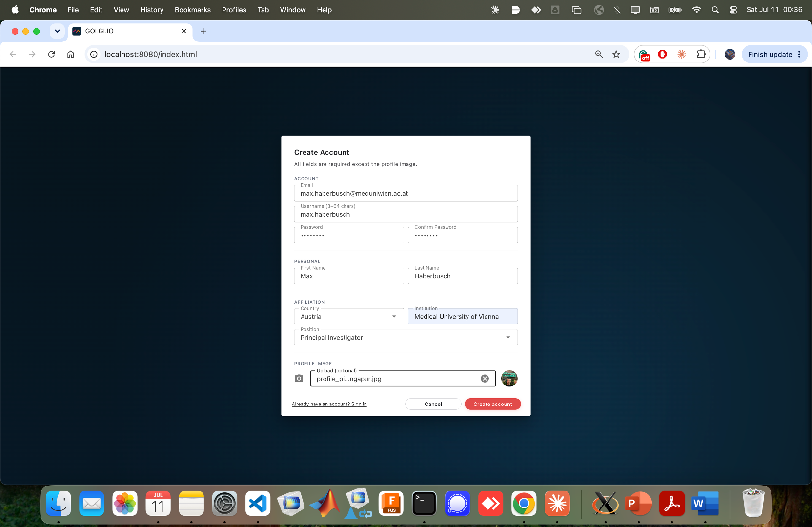Open a new tab with the plus button
Viewport: 812px width, 527px height.
tap(203, 31)
